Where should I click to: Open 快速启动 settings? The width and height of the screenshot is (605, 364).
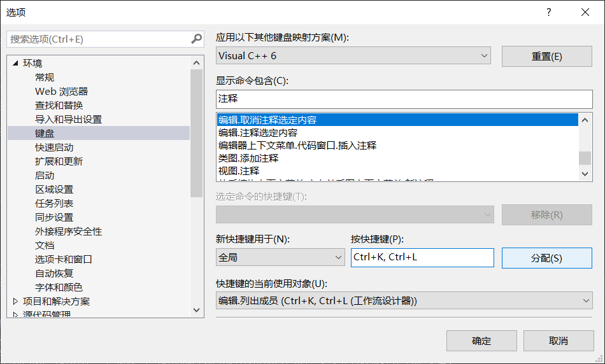(54, 147)
